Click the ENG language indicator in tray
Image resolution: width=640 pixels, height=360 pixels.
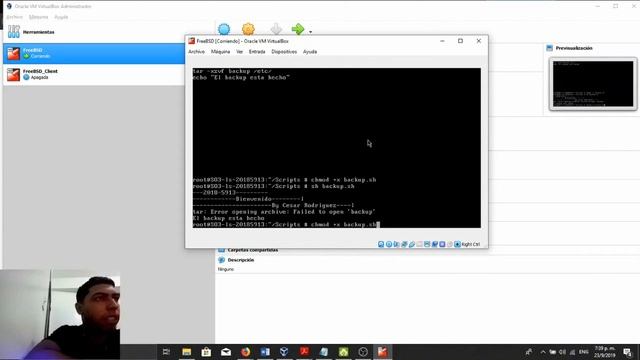click(x=584, y=352)
